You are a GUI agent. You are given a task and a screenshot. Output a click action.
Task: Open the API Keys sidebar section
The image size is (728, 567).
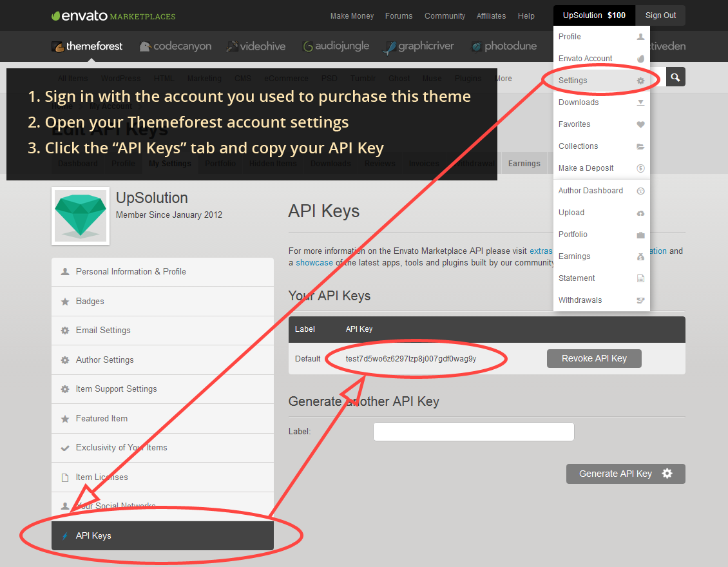[162, 536]
